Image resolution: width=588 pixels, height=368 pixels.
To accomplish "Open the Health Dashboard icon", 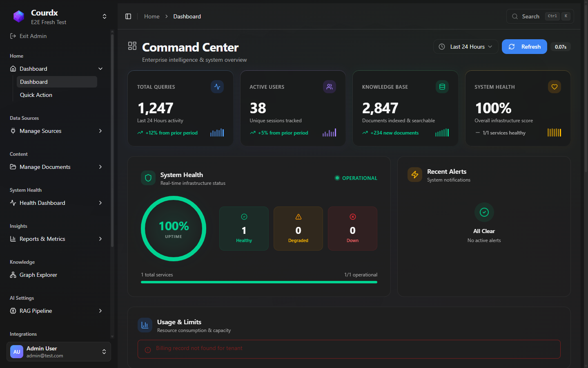I will tap(13, 203).
